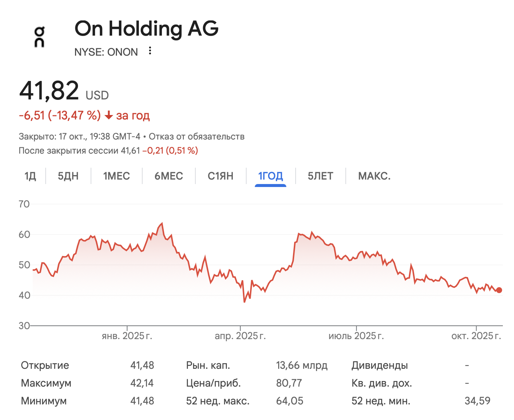Switch to the С1ЯН year-to-date tab
514x420 pixels.
pos(221,176)
